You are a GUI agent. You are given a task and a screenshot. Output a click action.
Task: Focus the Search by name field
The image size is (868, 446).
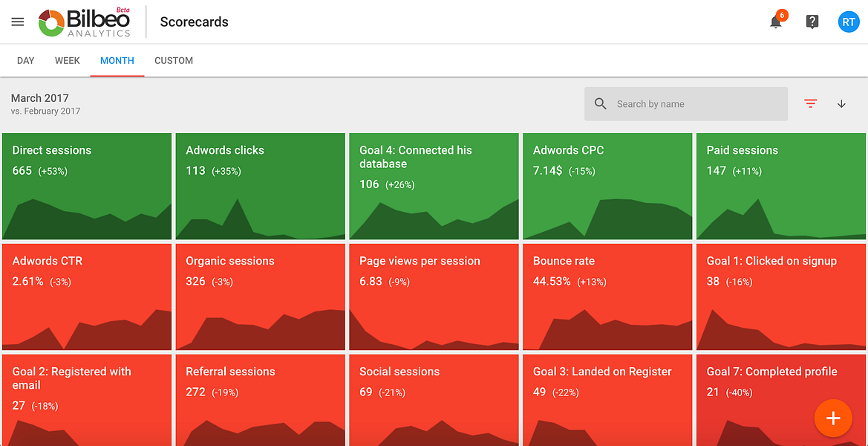(686, 103)
